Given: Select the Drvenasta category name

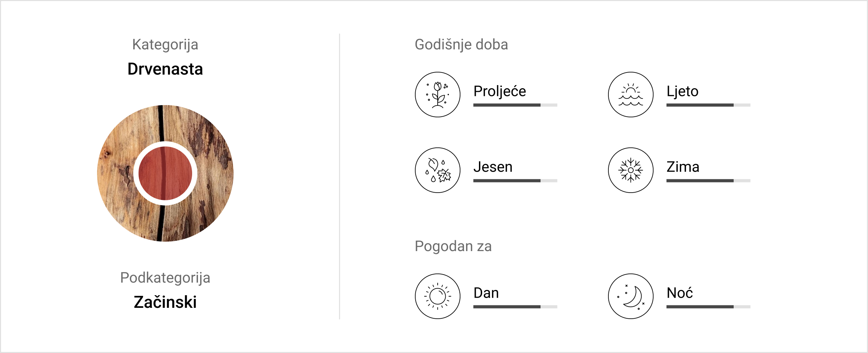Looking at the screenshot, I should (165, 69).
